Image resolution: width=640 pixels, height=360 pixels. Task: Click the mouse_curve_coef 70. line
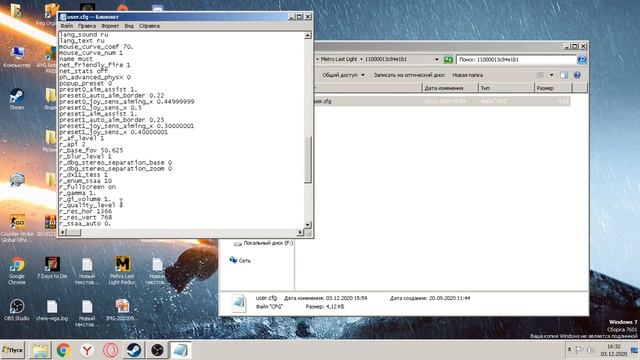point(96,47)
